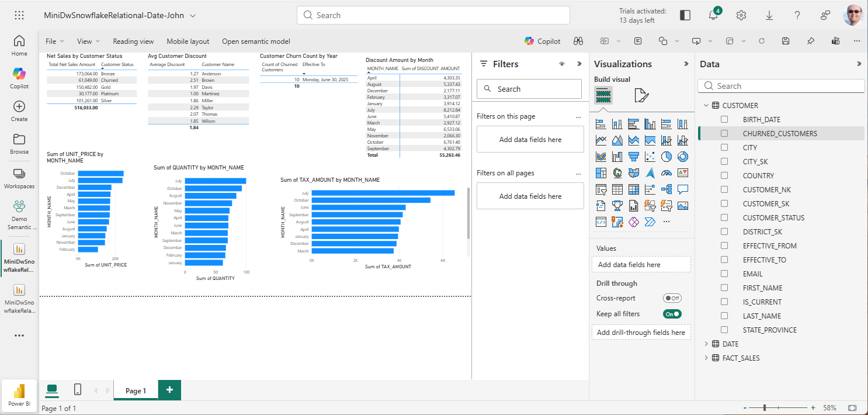Open the notifications bell icon

point(713,15)
